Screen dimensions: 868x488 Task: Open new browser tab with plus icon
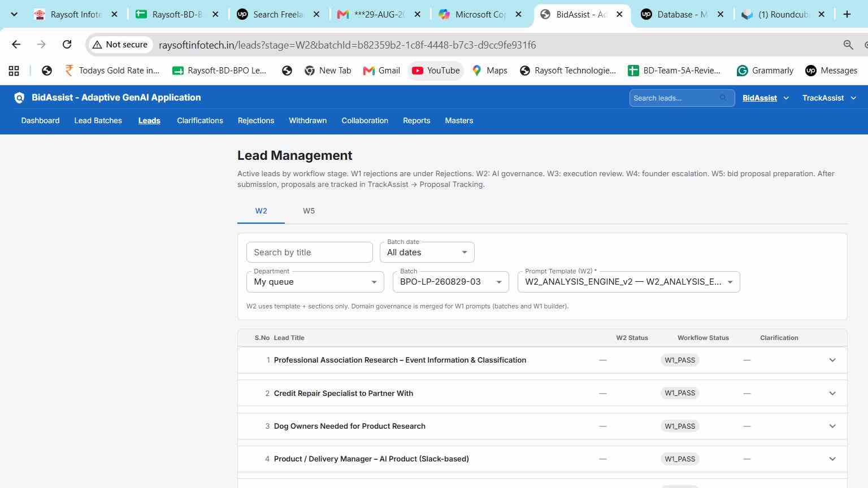pyautogui.click(x=847, y=15)
